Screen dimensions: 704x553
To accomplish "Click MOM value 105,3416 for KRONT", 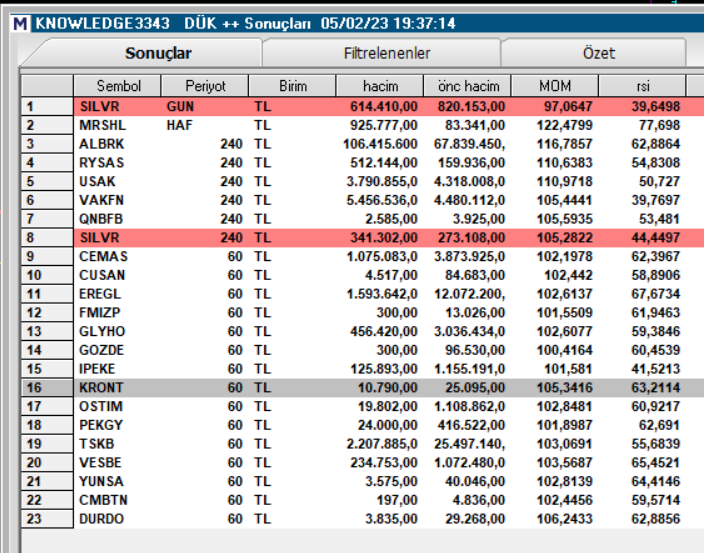I will pyautogui.click(x=564, y=387).
